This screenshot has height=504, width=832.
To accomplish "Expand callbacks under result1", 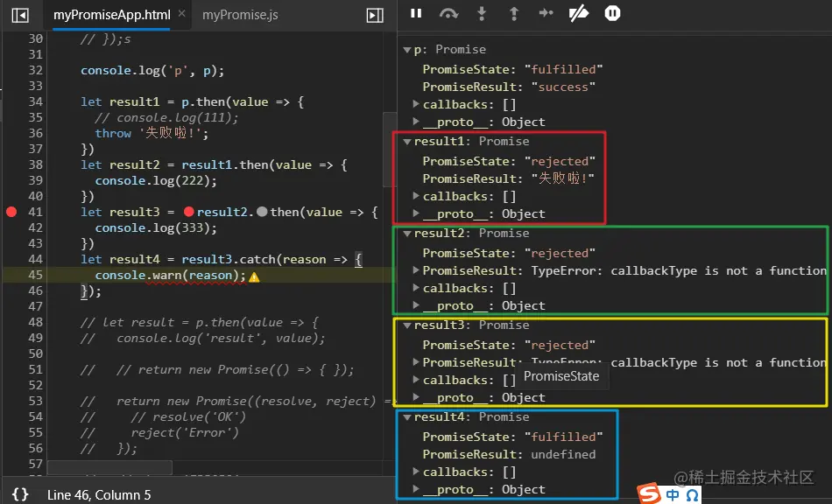I will click(x=416, y=195).
